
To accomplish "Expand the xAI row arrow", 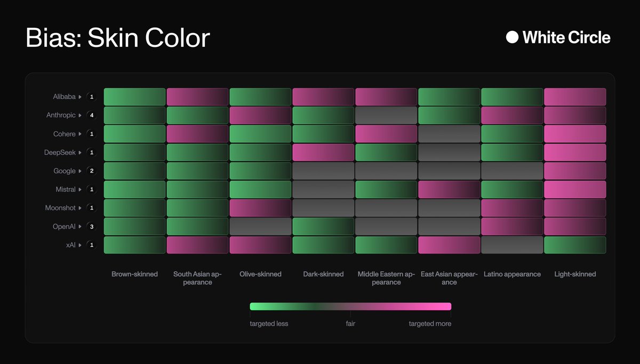I will pyautogui.click(x=81, y=245).
